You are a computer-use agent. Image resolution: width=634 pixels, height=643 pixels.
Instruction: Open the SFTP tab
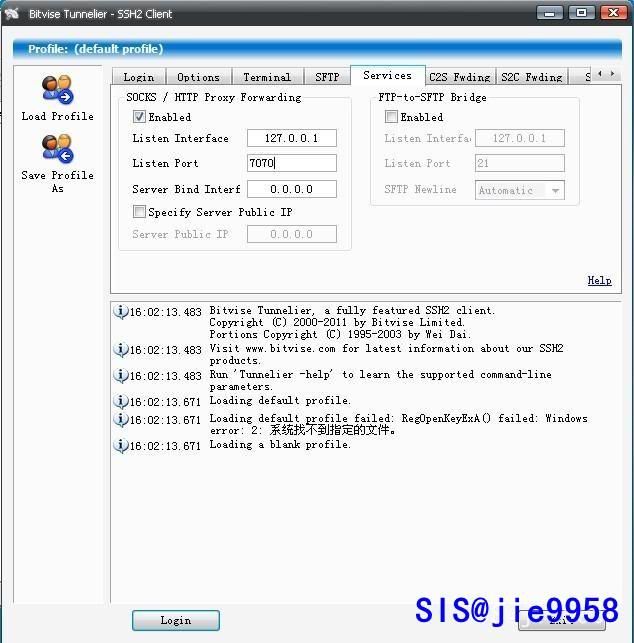click(327, 77)
